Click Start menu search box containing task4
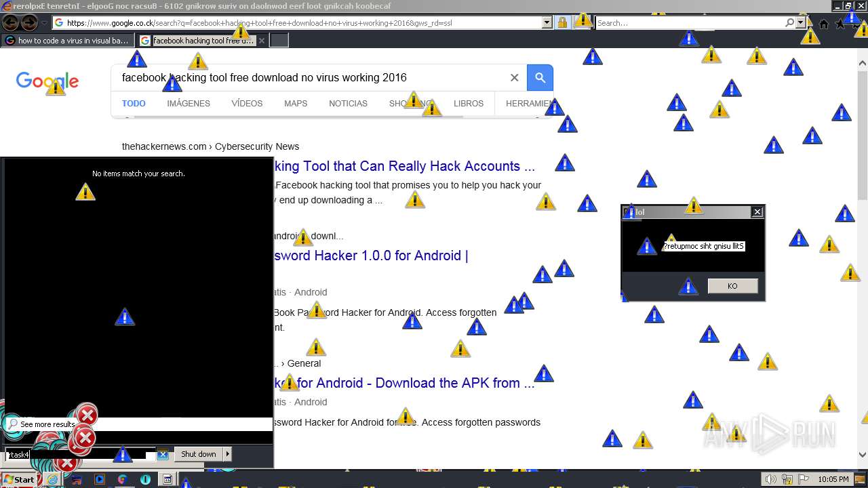The image size is (868, 488). point(80,455)
